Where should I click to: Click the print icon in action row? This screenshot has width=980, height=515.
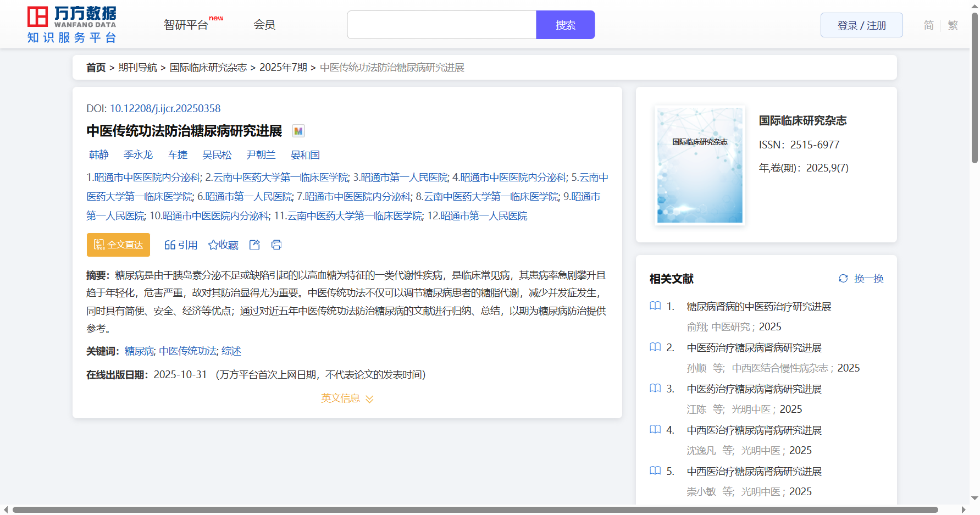(x=276, y=245)
